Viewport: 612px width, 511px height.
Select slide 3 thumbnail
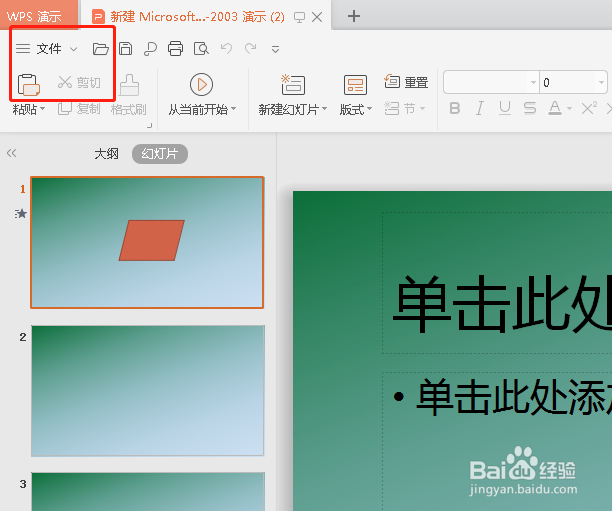click(148, 491)
